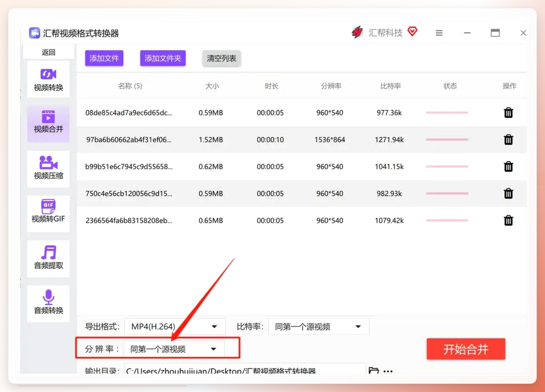This screenshot has width=545, height=392.
Task: Select file name 08de85c4ad7a9ec6d65dc...
Action: (129, 113)
